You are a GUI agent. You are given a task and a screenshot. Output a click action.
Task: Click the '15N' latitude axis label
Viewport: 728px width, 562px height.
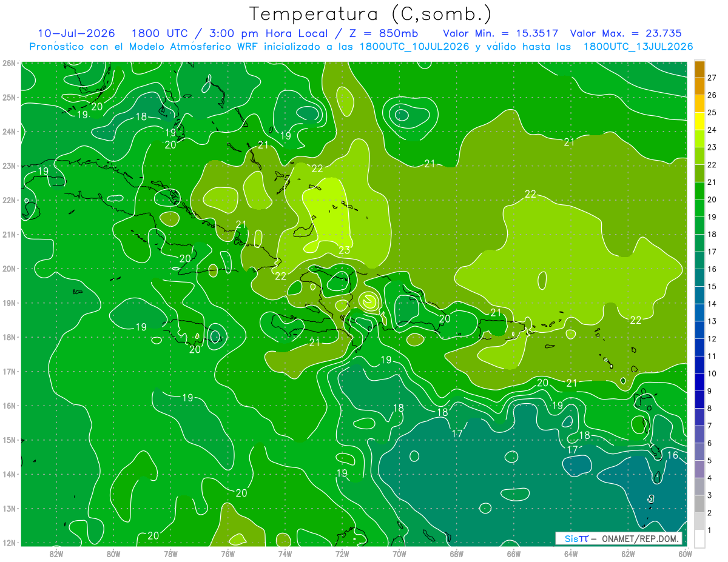click(x=9, y=440)
